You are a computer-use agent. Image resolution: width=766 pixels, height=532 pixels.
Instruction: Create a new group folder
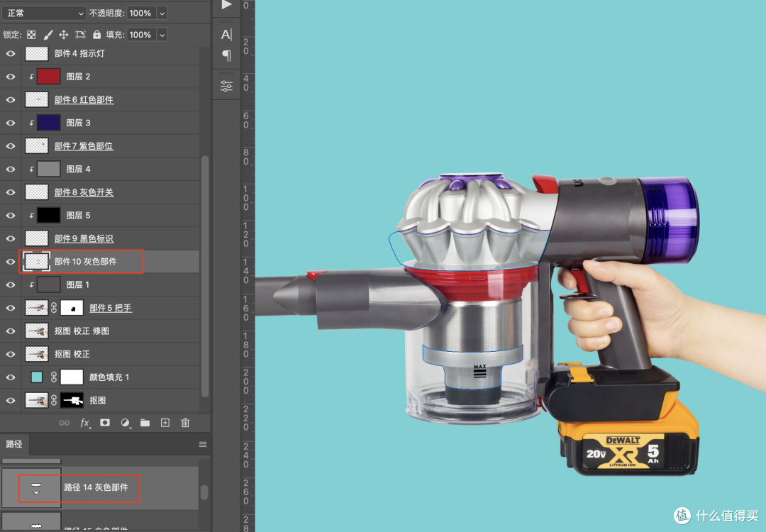click(145, 423)
